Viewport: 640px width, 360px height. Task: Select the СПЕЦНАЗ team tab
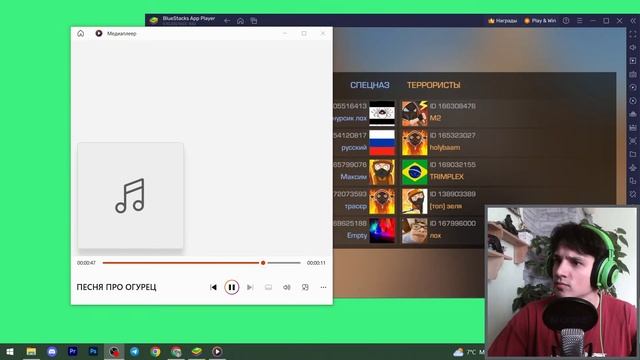pos(370,85)
